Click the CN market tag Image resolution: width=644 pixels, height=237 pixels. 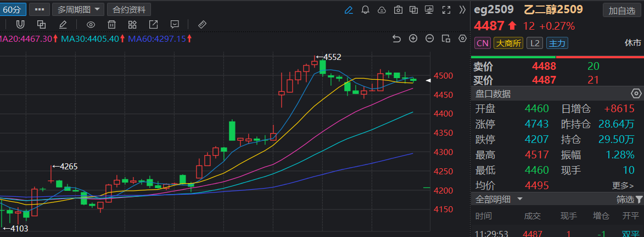tap(483, 43)
